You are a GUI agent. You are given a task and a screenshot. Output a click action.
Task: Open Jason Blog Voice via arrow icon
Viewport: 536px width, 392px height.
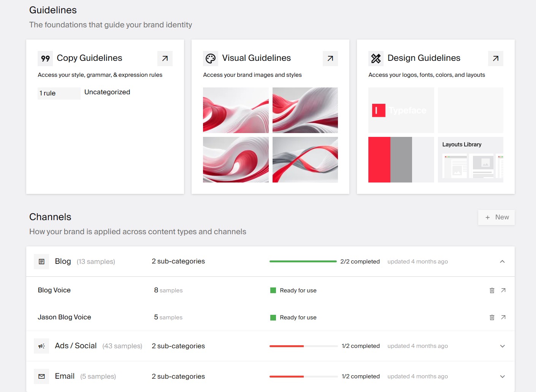(503, 317)
